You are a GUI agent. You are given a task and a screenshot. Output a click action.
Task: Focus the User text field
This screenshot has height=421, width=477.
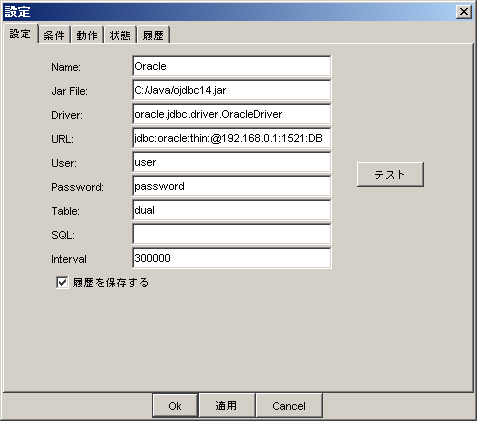click(232, 162)
